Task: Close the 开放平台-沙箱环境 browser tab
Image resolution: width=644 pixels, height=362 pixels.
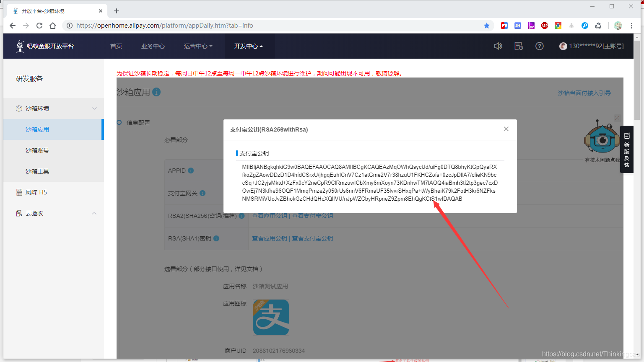Action: pos(101,11)
